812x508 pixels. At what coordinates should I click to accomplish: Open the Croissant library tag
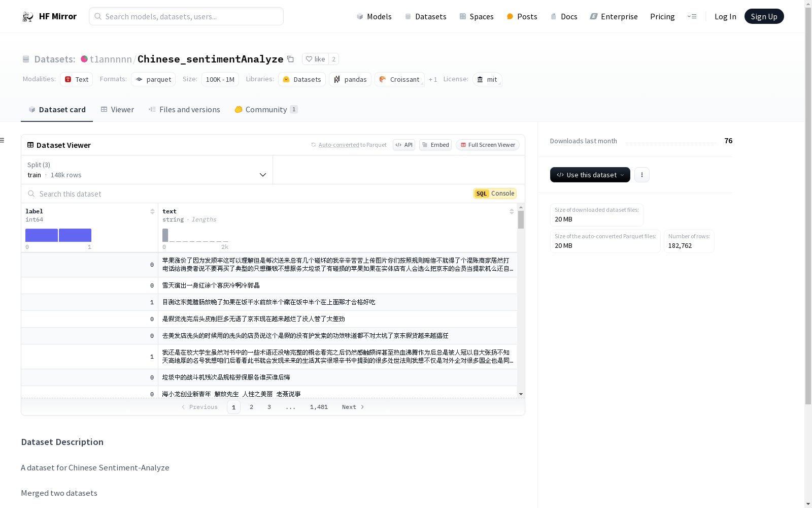tap(399, 79)
